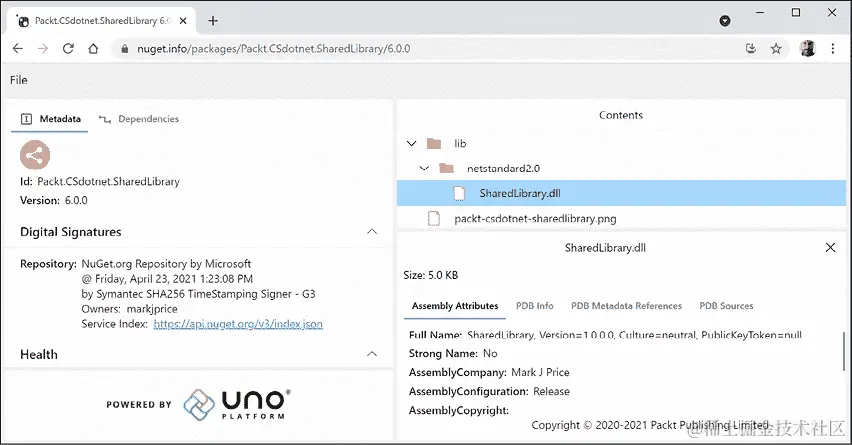Open the browser profile avatar
The height and width of the screenshot is (445, 852).
point(807,48)
